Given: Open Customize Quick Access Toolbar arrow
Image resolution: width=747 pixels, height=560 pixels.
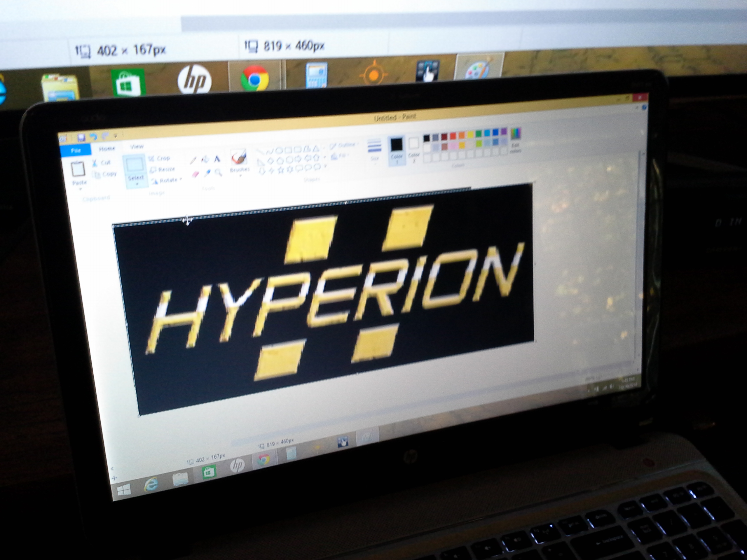Looking at the screenshot, I should [x=116, y=135].
